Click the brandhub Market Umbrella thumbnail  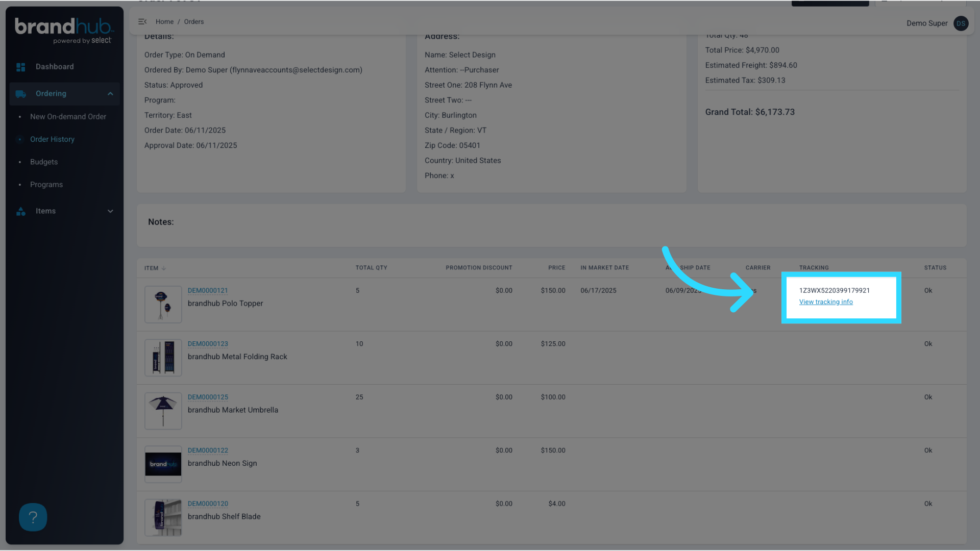pos(163,411)
